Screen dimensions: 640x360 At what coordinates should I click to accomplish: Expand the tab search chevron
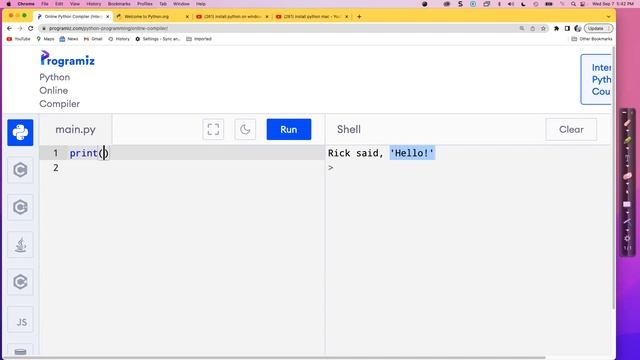point(609,17)
